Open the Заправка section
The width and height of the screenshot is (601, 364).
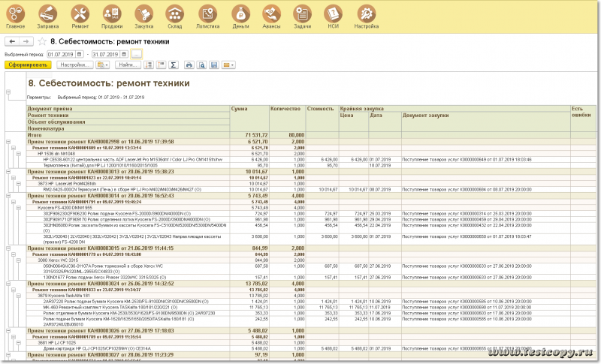coord(48,17)
